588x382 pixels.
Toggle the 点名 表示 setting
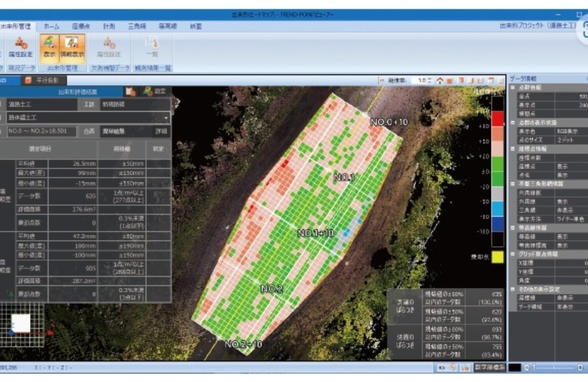coord(571,175)
